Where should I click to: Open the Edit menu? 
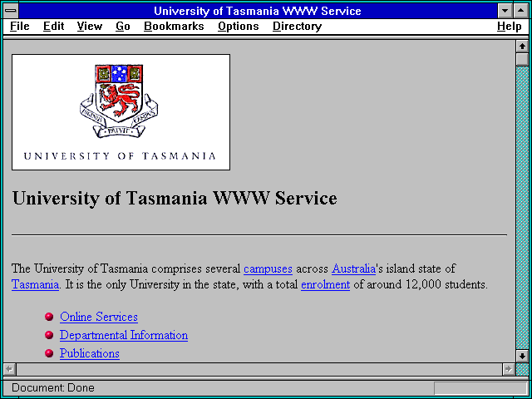point(53,27)
